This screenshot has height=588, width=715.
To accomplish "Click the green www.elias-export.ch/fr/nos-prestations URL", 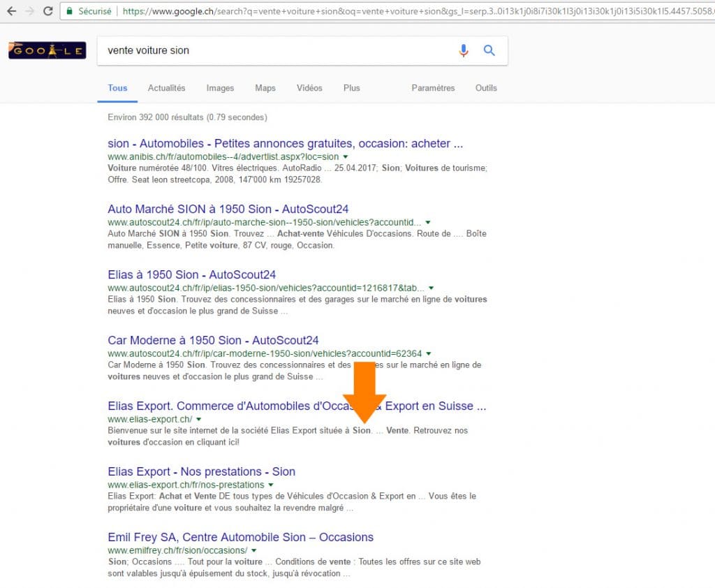I will click(186, 485).
